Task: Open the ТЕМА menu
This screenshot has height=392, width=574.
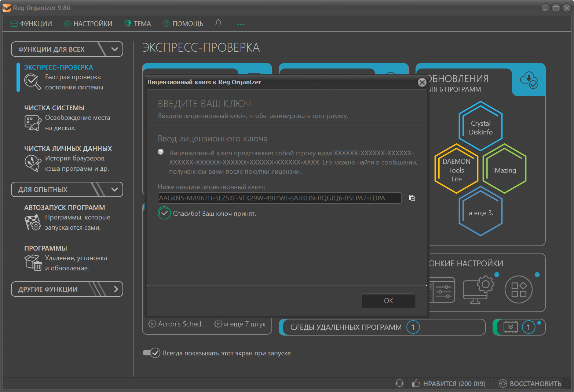Action: [138, 23]
